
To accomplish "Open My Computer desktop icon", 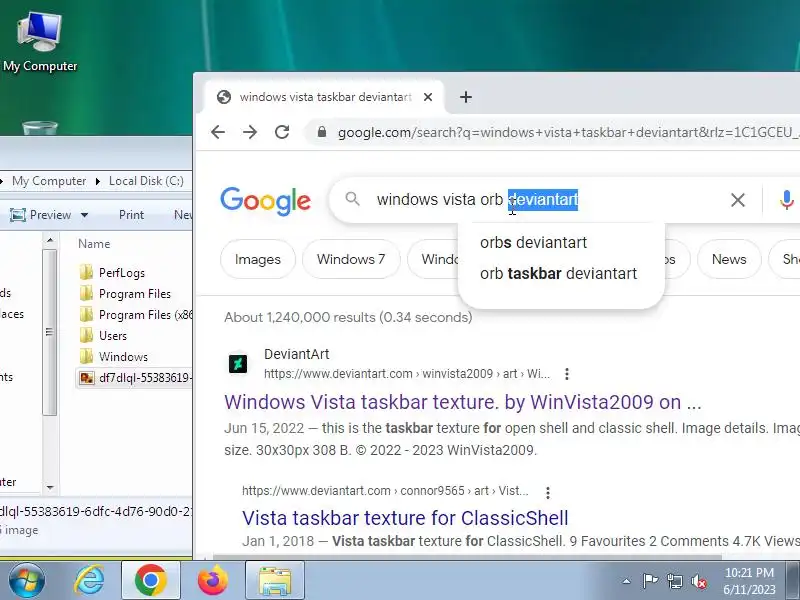I will coord(40,42).
